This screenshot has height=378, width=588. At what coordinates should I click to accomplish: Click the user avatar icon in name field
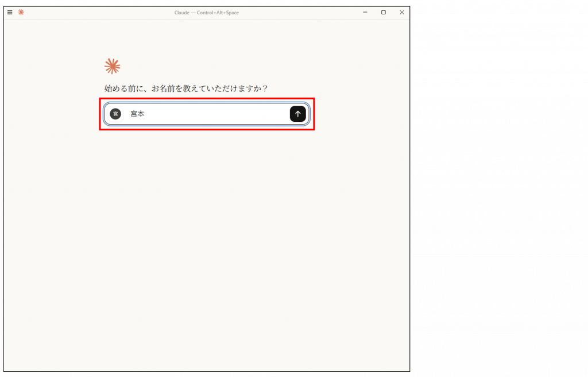[x=115, y=114]
